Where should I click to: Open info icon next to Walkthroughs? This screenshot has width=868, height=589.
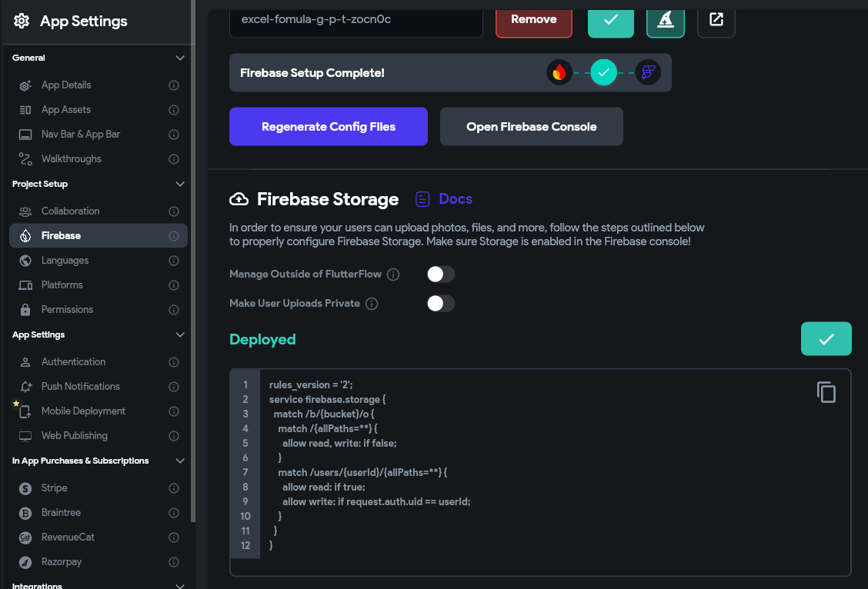174,159
